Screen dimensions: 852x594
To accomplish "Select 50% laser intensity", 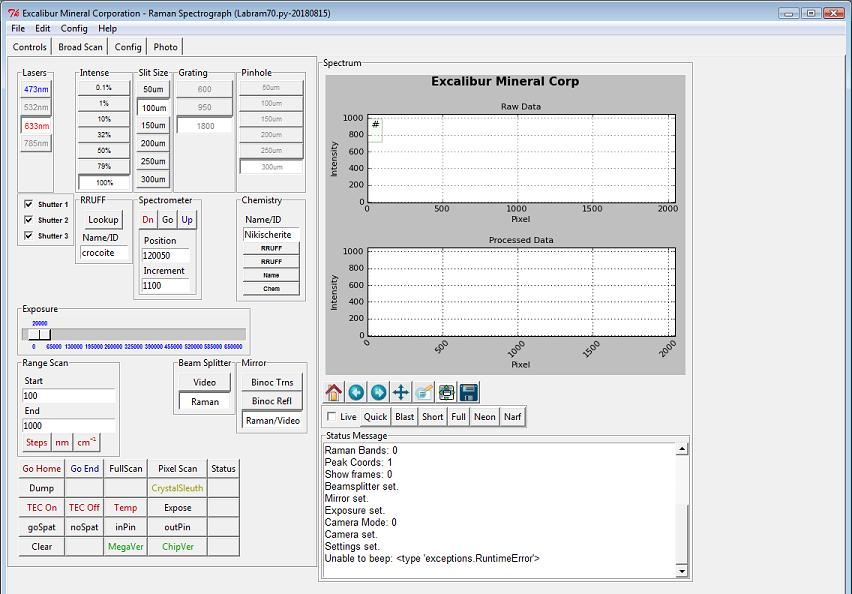I will tap(104, 150).
